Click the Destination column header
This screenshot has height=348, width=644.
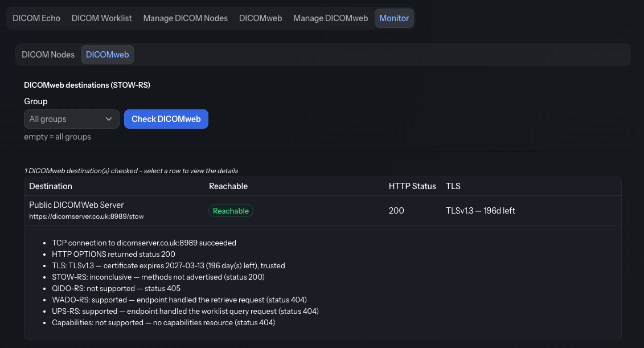coord(51,186)
